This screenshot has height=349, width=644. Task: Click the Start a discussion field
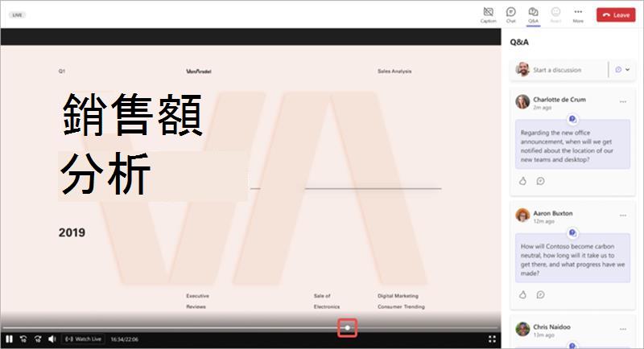pos(557,70)
